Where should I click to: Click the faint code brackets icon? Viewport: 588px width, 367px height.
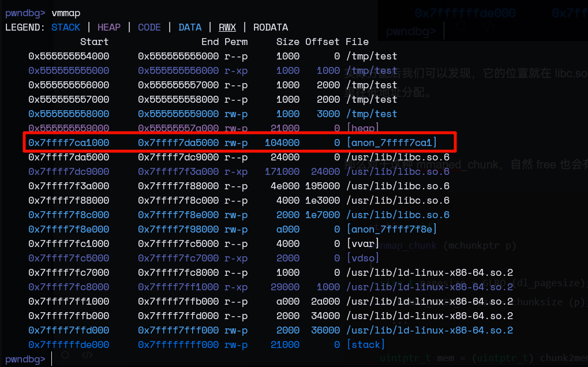(86, 355)
